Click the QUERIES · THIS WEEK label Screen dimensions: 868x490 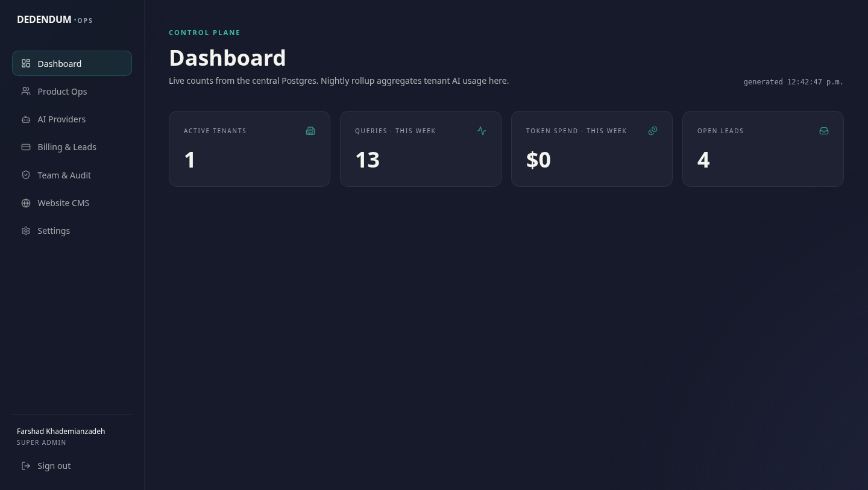click(x=395, y=131)
